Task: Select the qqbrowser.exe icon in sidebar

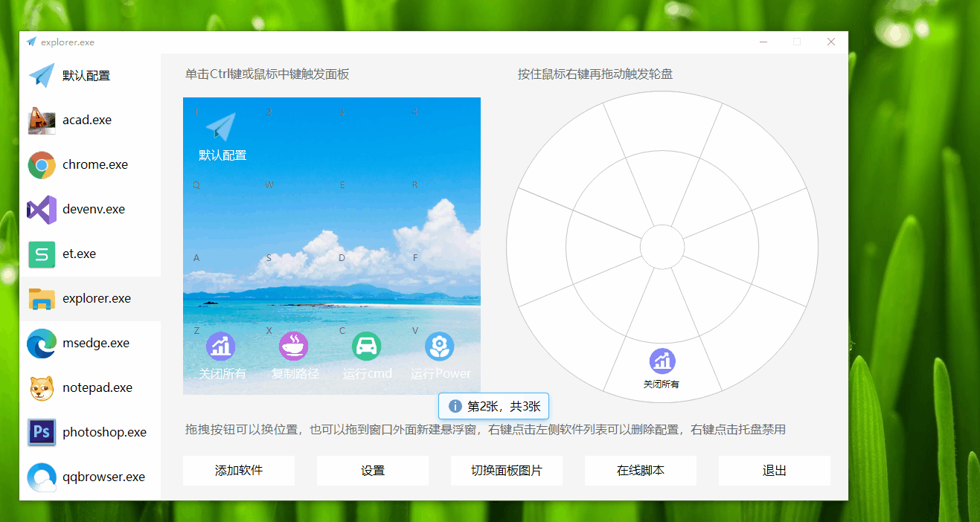Action: 42,477
